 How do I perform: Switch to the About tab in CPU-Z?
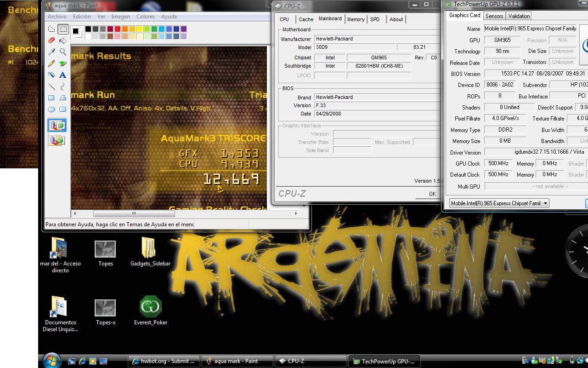click(x=396, y=19)
